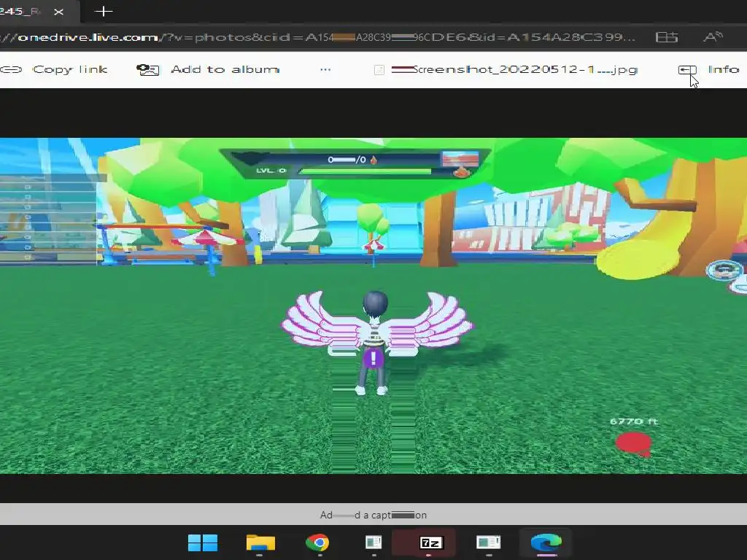
Task: Click the round avatar icon at the right edge
Action: point(724,271)
